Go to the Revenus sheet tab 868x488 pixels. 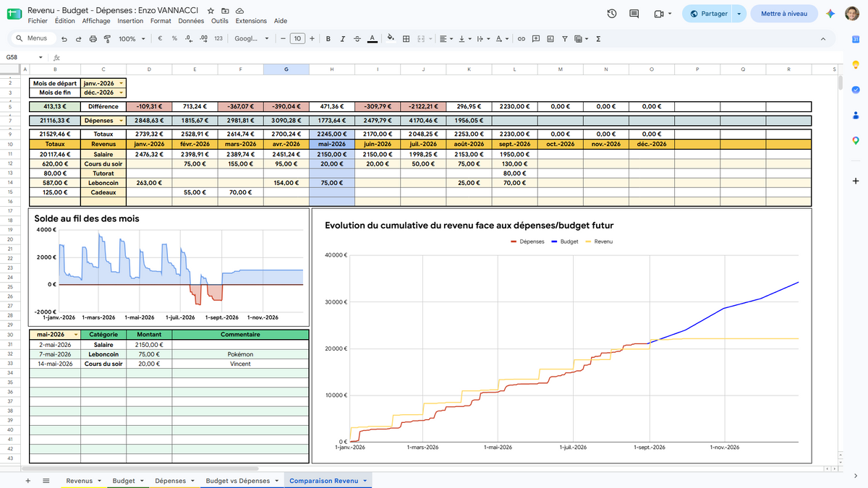(x=84, y=481)
